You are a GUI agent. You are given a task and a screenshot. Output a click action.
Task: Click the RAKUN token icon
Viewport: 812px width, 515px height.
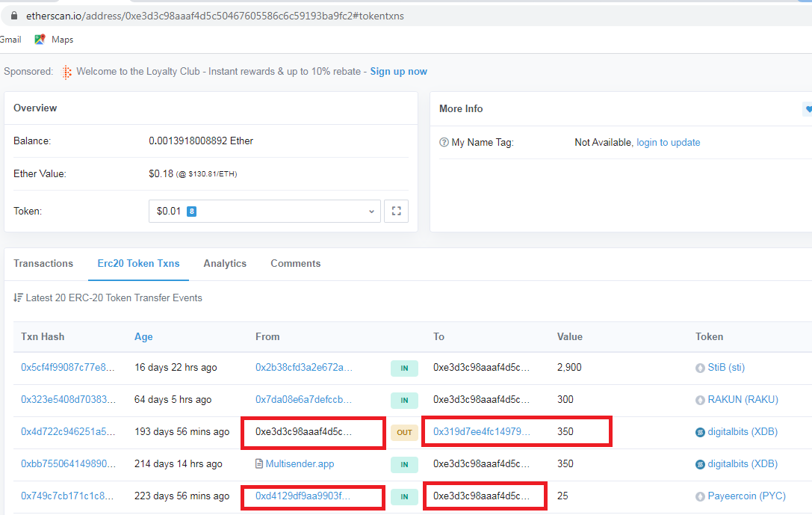point(700,400)
